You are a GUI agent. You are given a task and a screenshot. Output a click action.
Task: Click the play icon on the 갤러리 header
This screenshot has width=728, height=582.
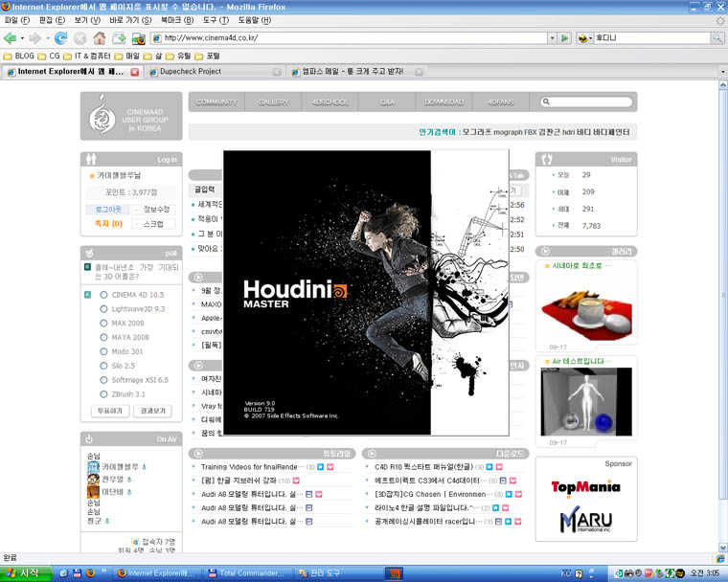point(546,251)
